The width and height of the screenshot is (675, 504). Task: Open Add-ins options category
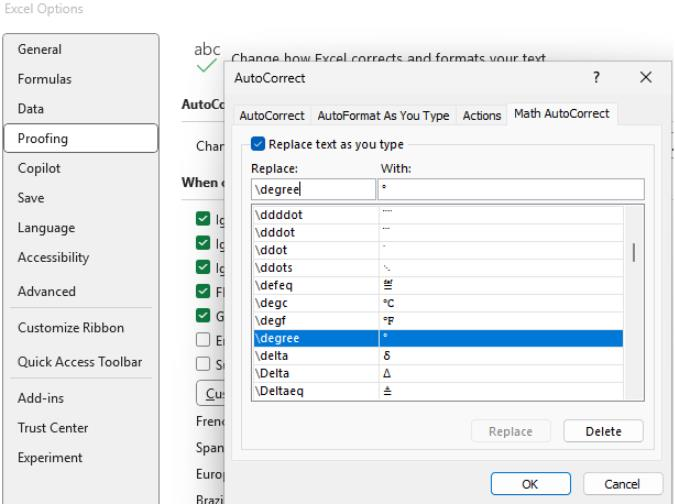81,398
